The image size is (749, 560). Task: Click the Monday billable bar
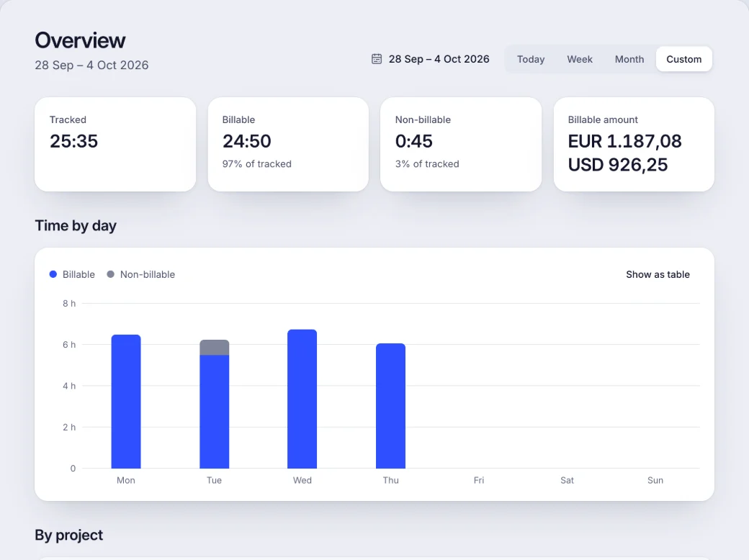coord(126,402)
